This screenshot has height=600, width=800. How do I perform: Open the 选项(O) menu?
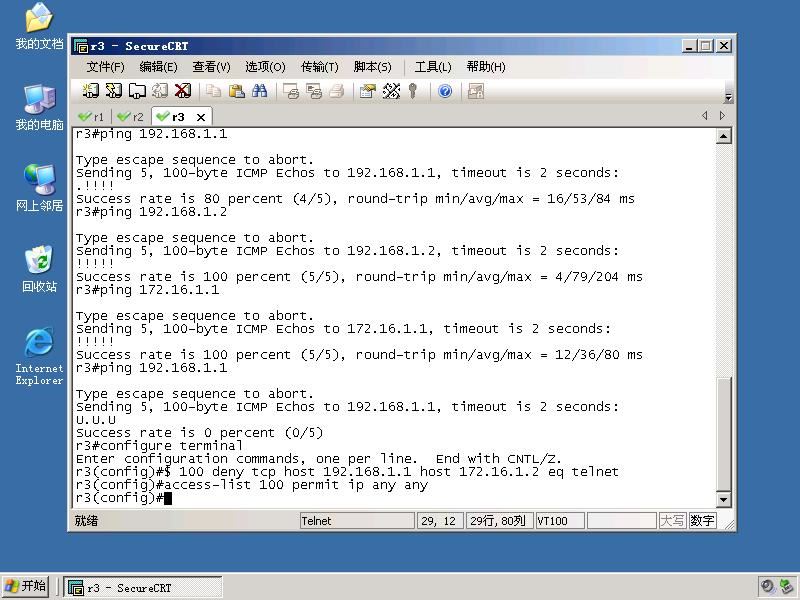coord(265,67)
